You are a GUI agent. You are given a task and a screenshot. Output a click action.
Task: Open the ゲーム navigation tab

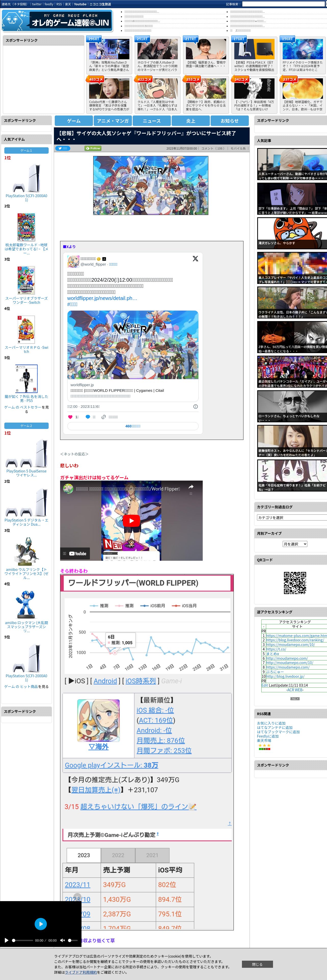pos(74,121)
